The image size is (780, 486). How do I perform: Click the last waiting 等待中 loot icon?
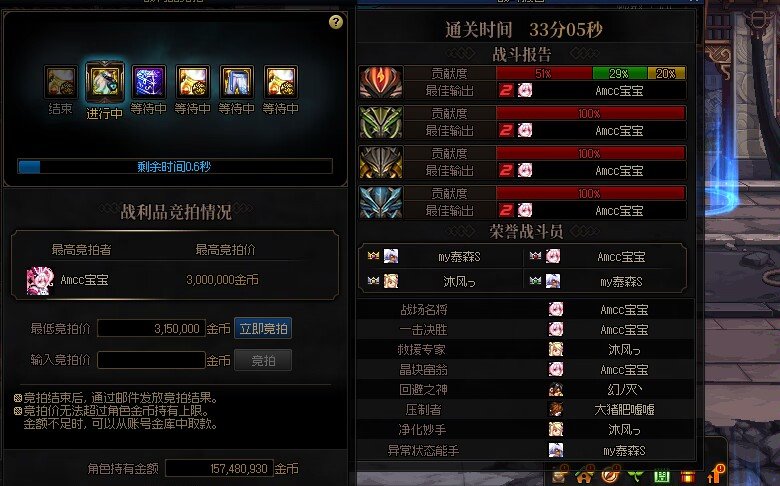[x=281, y=82]
